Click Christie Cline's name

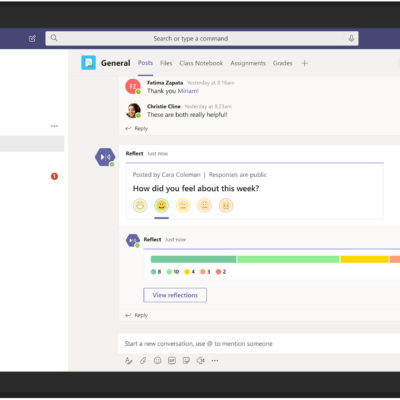(164, 106)
